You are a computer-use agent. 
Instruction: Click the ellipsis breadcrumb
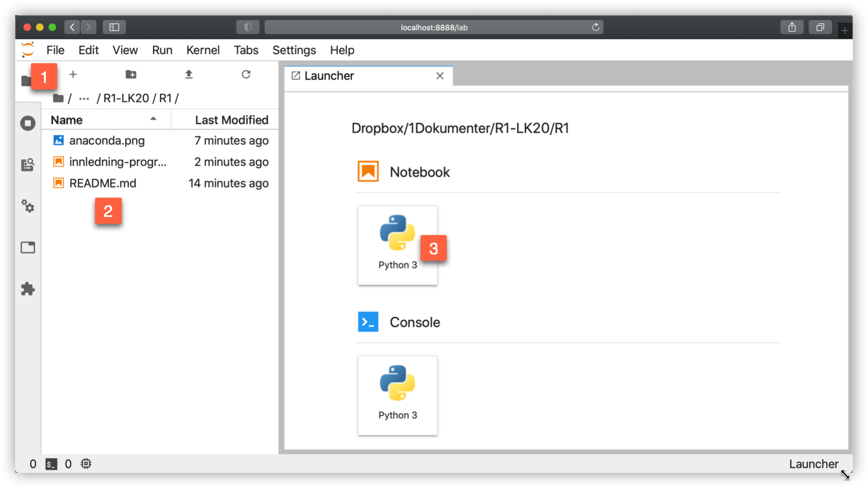click(84, 99)
